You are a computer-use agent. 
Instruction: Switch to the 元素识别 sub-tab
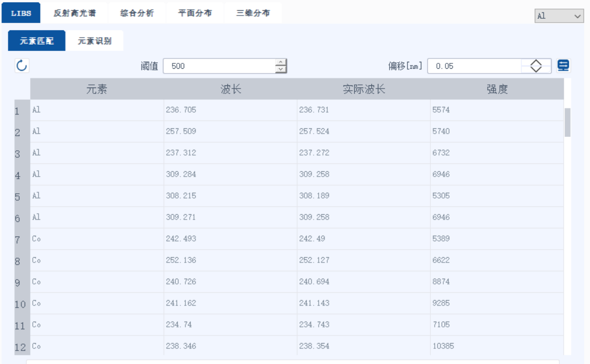[x=95, y=41]
